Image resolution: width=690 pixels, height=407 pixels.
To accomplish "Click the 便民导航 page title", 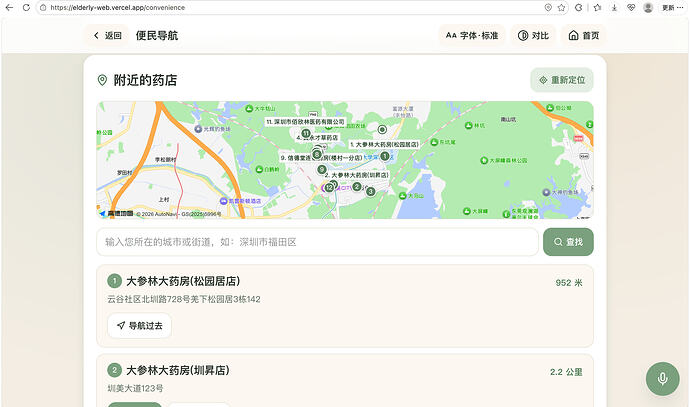I will point(157,36).
